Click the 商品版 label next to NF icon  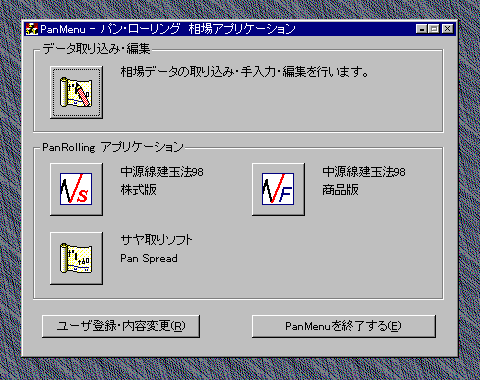[340, 190]
